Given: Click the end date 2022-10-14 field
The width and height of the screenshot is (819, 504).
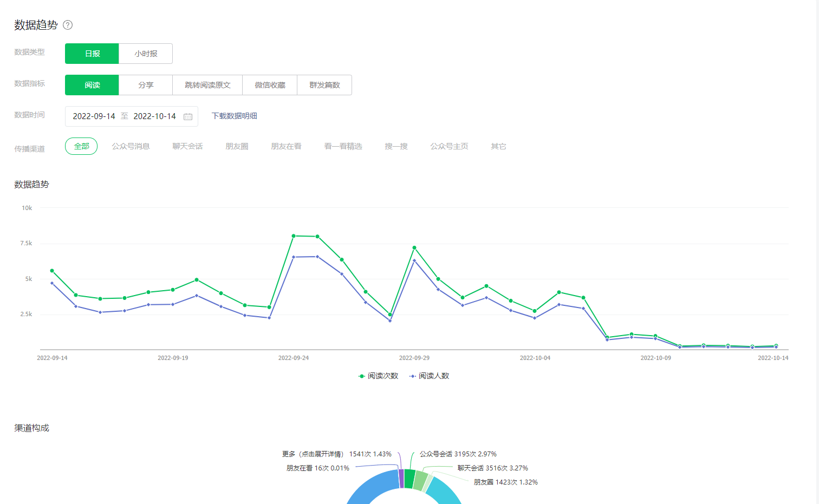Looking at the screenshot, I should [155, 116].
